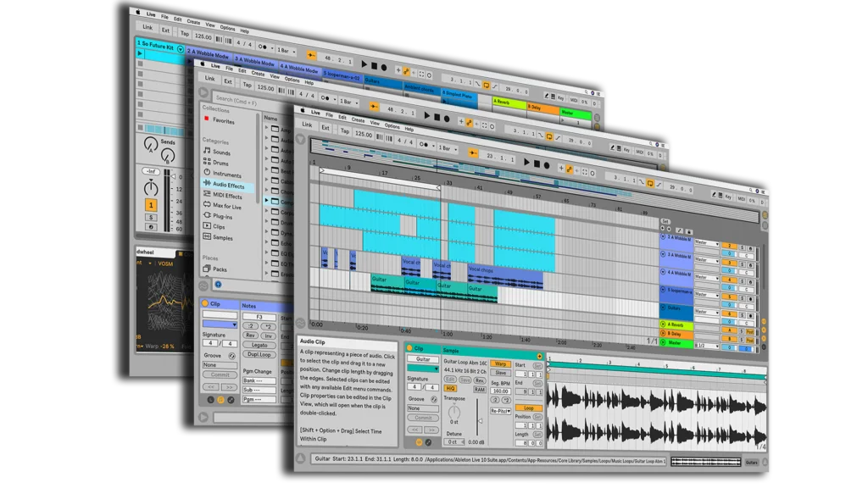Enable the MIDI map mode button

click(x=640, y=151)
